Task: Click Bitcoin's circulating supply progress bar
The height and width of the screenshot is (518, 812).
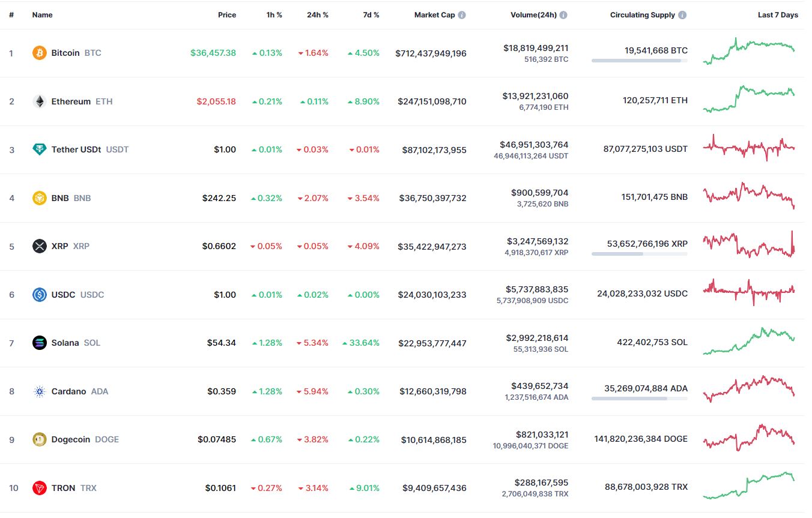Action: click(640, 61)
